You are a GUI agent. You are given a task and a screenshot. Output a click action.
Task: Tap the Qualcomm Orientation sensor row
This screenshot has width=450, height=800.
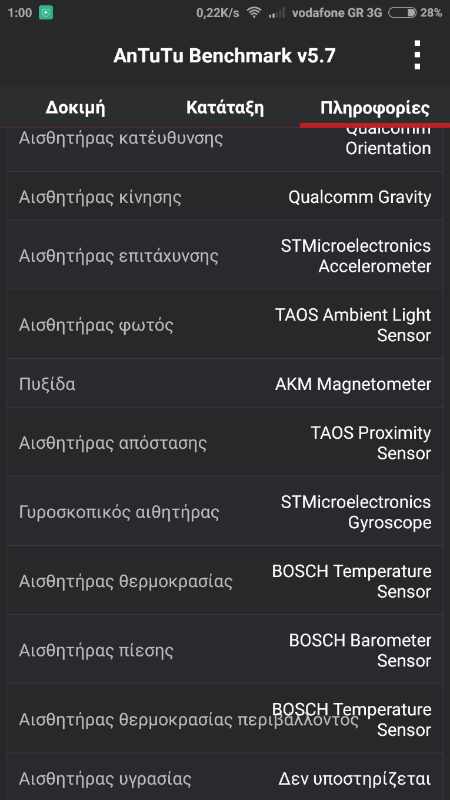click(225, 149)
